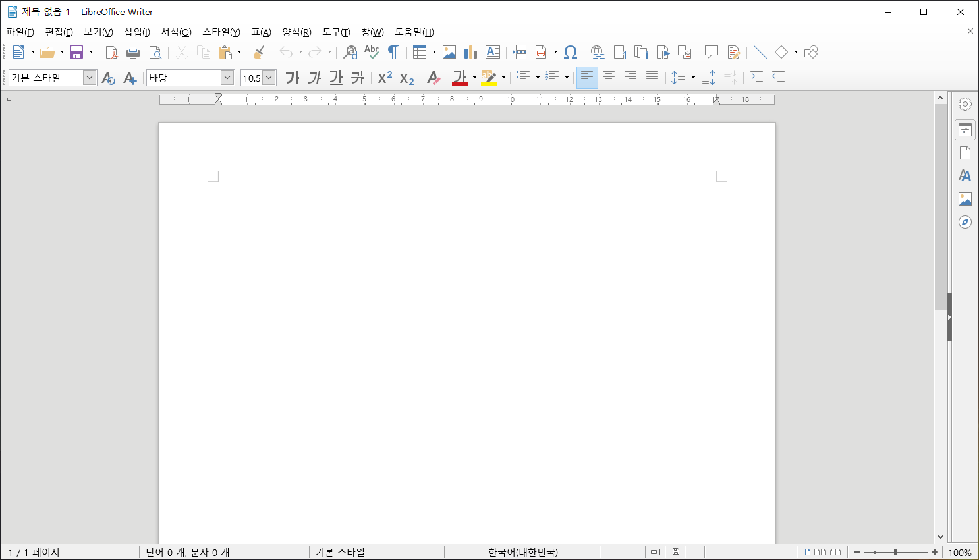Toggle subscript x₂ button
The height and width of the screenshot is (560, 979).
pyautogui.click(x=406, y=78)
